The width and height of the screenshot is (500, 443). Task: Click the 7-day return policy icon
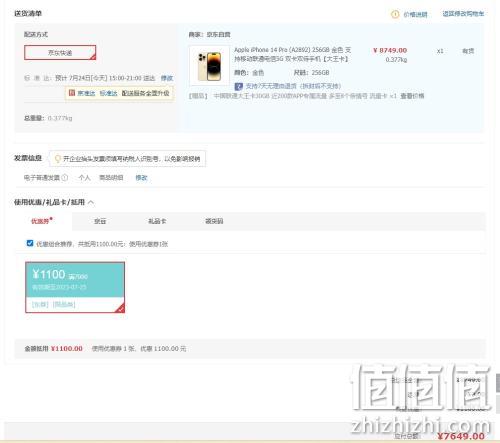pos(238,86)
